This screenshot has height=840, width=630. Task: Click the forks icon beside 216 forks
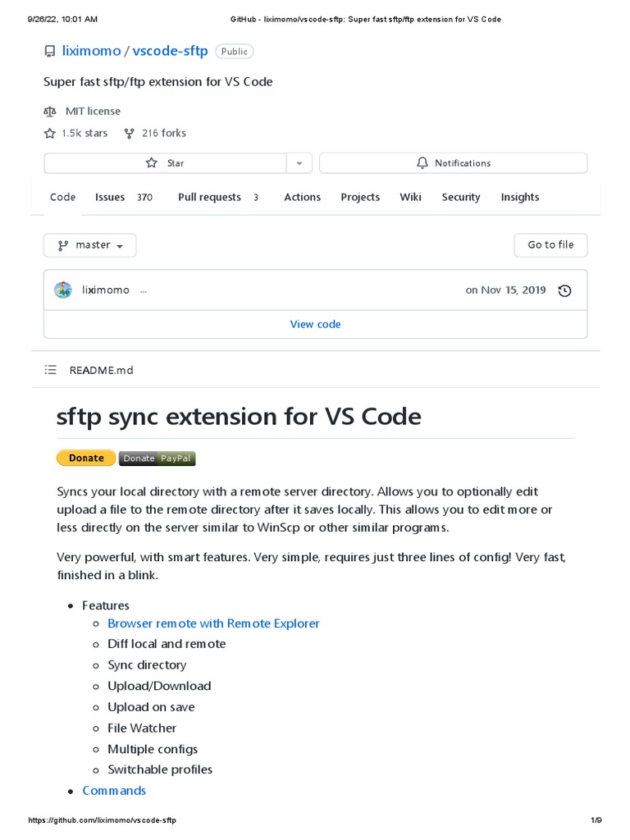[129, 133]
